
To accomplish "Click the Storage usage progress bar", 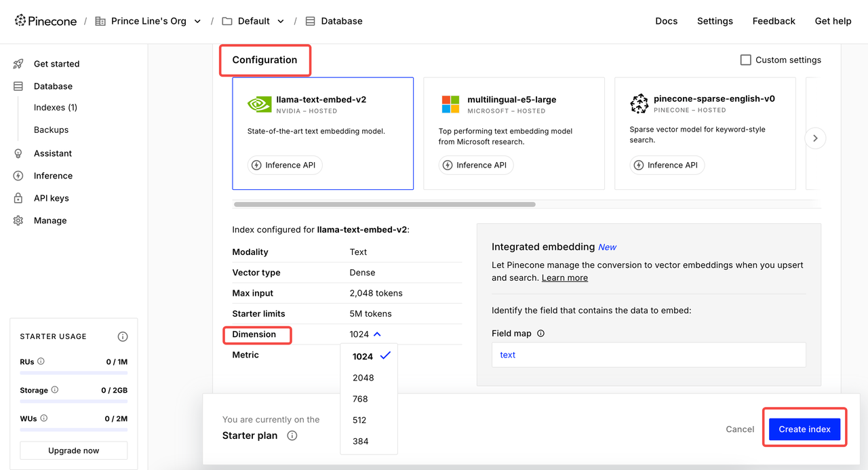I will pyautogui.click(x=74, y=401).
